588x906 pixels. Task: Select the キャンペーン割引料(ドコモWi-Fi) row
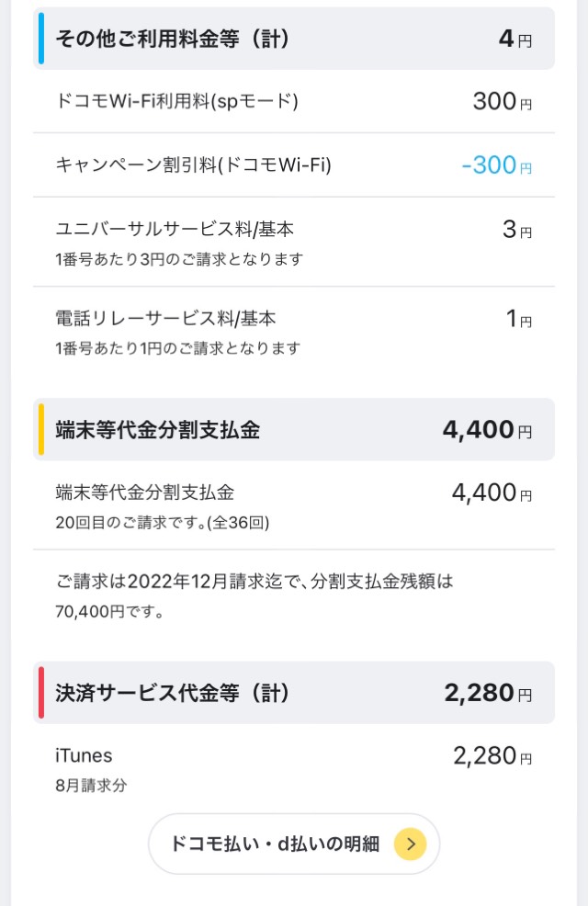(x=294, y=165)
